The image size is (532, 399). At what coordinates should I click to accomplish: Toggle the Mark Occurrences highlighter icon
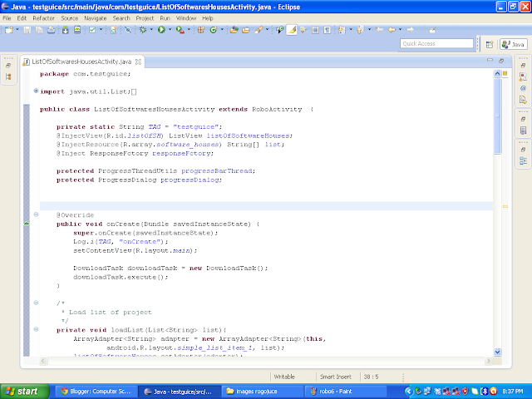click(x=292, y=30)
